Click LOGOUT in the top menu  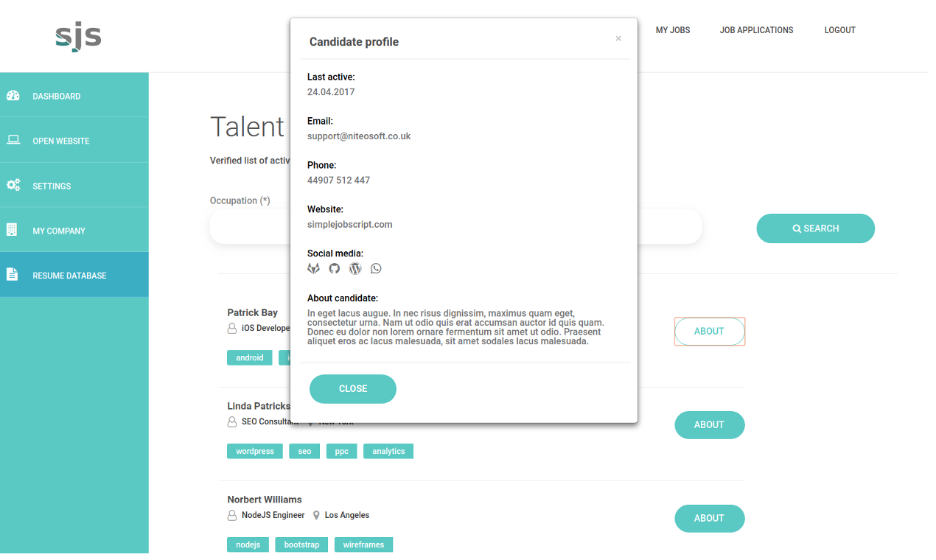point(839,30)
